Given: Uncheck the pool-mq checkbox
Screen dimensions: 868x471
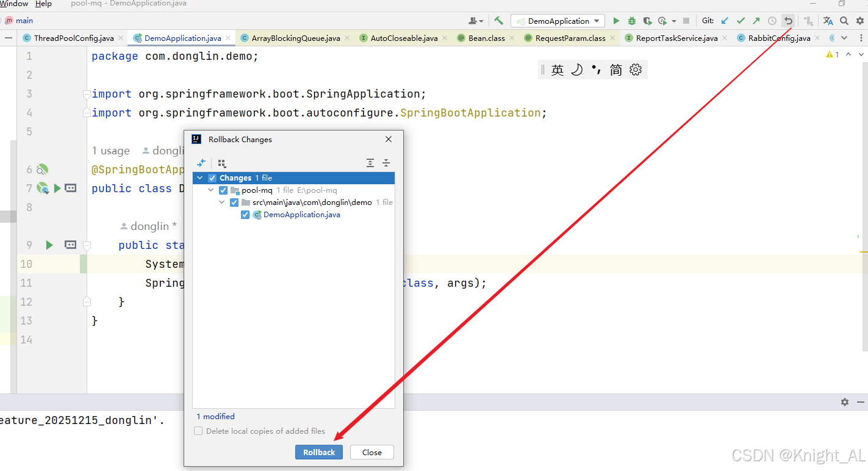Looking at the screenshot, I should (223, 190).
